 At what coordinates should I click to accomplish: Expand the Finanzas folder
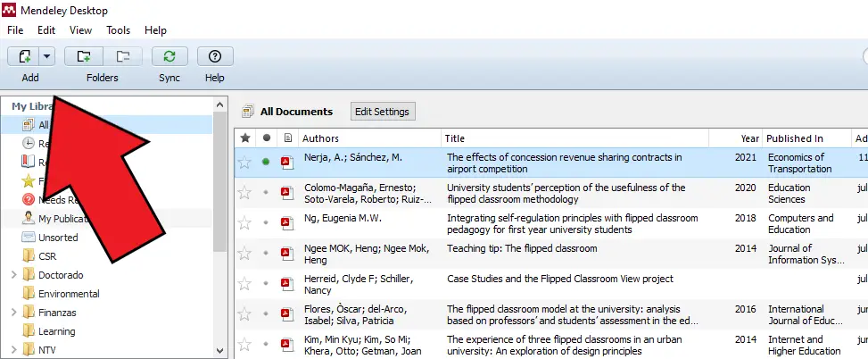(14, 313)
